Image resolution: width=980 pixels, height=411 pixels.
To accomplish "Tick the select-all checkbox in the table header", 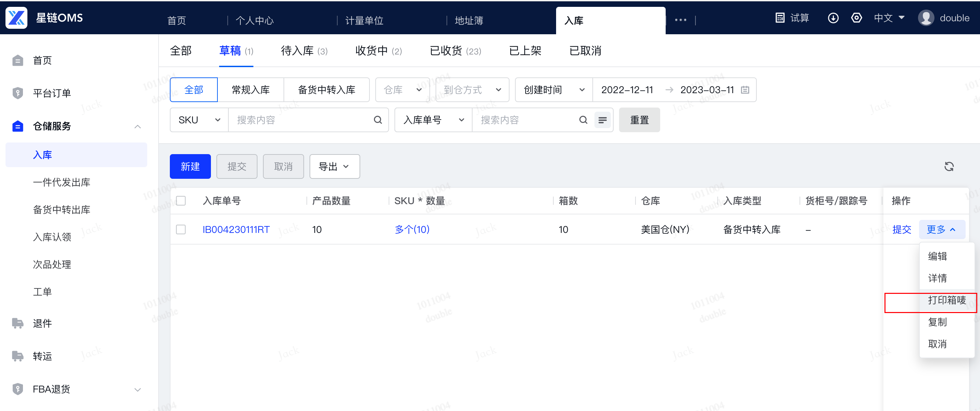I will pyautogui.click(x=181, y=201).
